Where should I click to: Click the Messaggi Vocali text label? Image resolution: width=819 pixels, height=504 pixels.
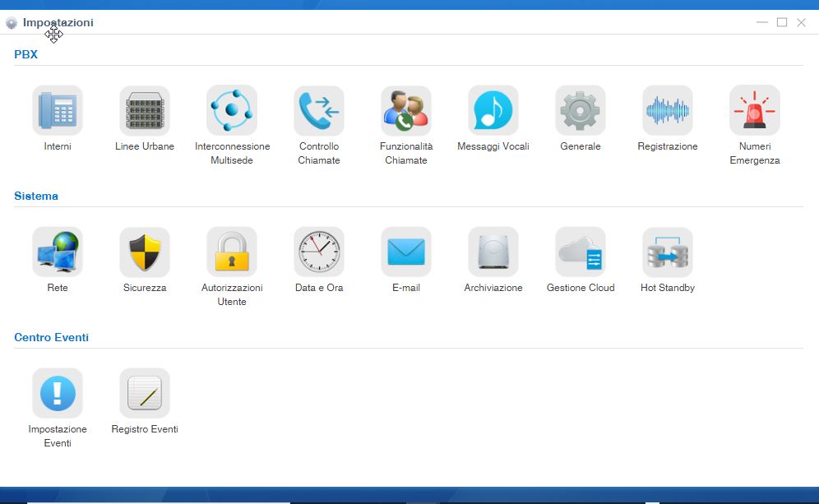(493, 146)
